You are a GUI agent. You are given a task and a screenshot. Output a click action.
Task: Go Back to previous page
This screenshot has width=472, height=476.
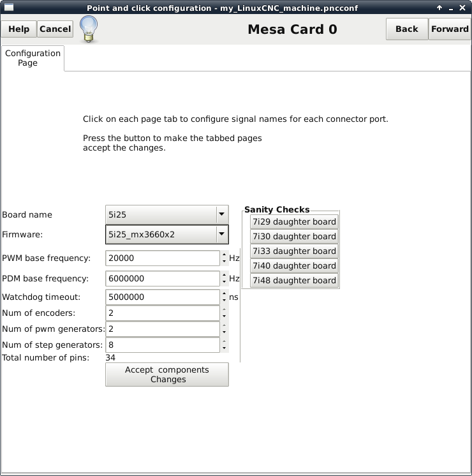coord(406,29)
